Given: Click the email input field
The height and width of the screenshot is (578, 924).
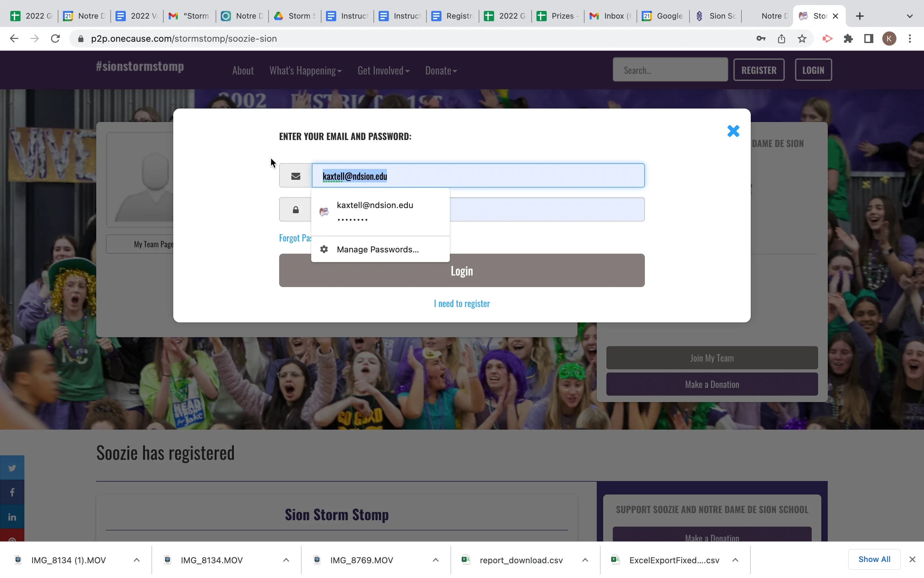Looking at the screenshot, I should point(478,176).
